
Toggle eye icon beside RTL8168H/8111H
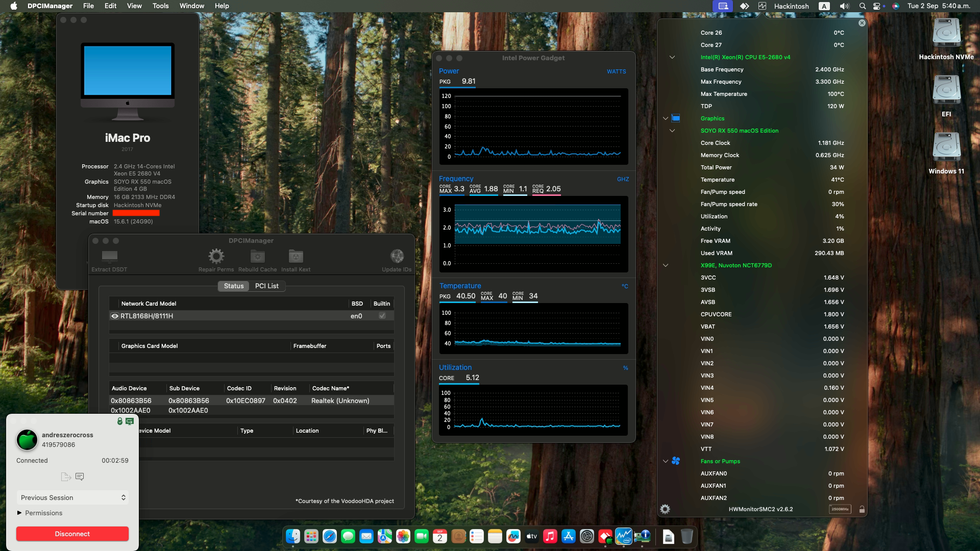[x=115, y=316]
